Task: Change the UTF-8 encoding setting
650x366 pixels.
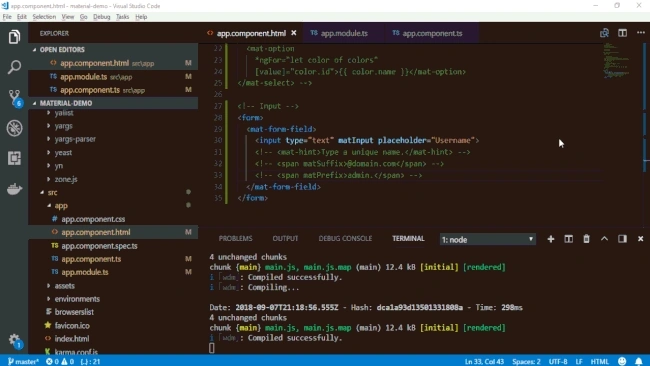Action: click(558, 361)
